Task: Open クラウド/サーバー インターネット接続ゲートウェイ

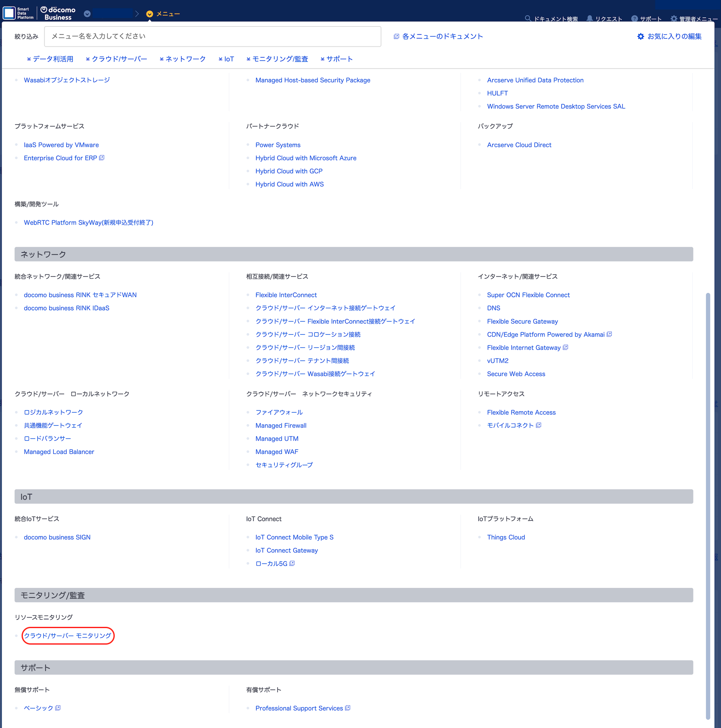Action: (325, 308)
